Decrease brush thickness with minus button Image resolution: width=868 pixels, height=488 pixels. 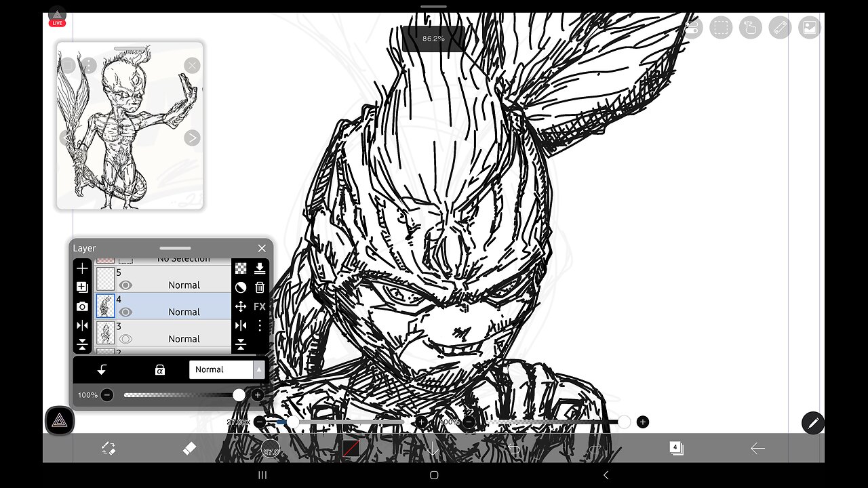point(260,422)
